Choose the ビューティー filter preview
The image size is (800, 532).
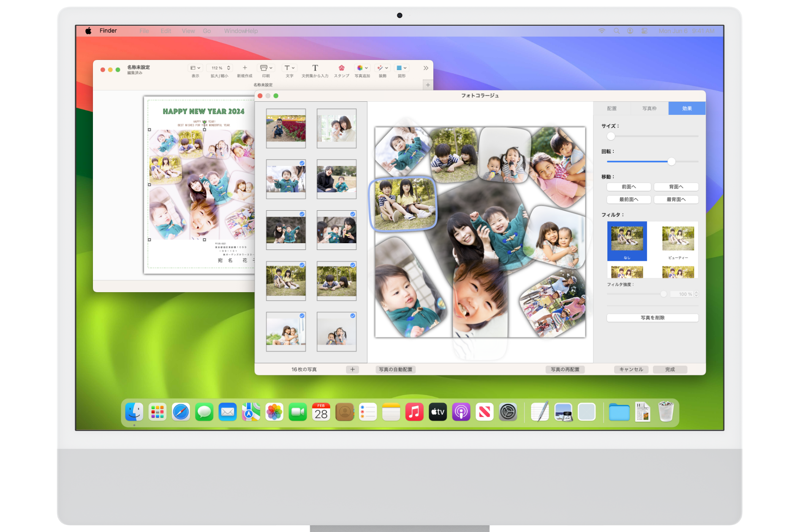click(678, 242)
